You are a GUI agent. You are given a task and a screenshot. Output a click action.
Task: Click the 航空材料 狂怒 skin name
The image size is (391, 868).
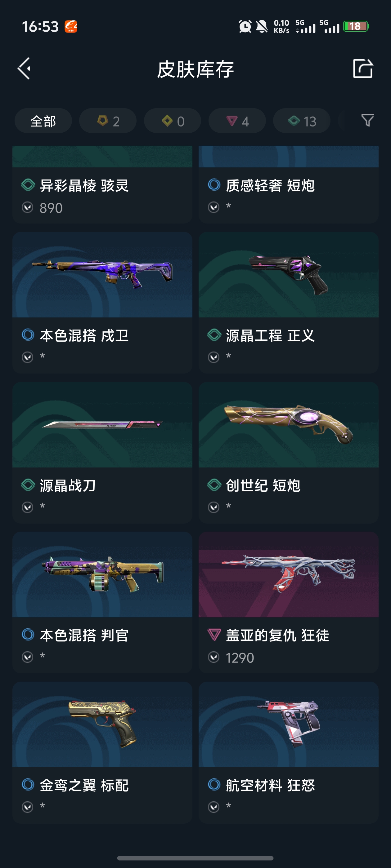tap(270, 785)
